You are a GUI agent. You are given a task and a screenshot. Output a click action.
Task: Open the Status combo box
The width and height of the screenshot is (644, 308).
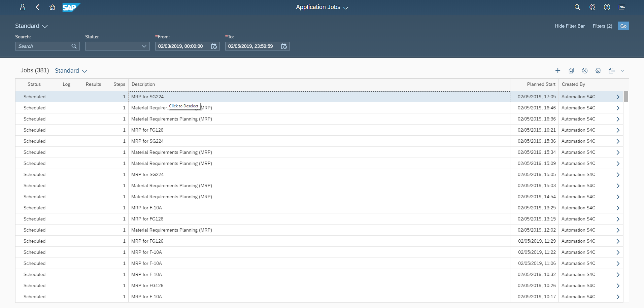pyautogui.click(x=117, y=46)
